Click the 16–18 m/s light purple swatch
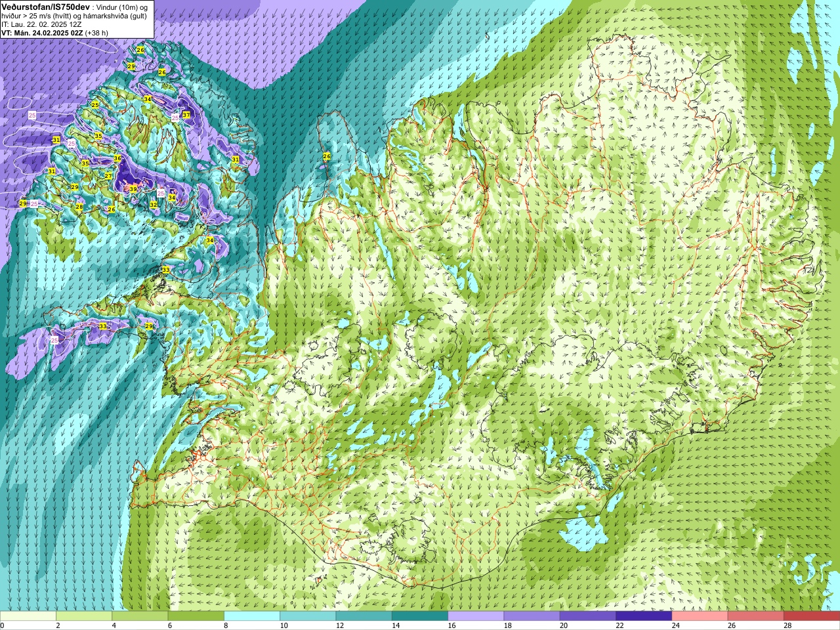Viewport: 840px width, 630px height. click(476, 616)
